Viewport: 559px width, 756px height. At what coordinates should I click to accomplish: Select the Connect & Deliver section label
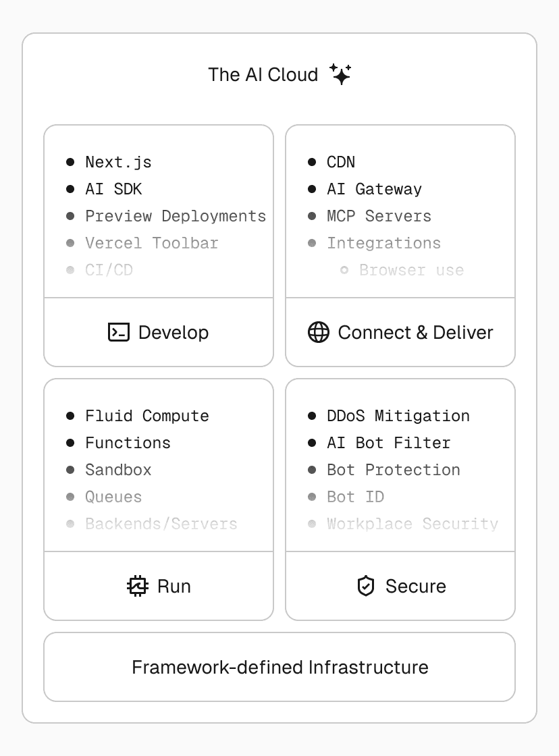tap(415, 332)
